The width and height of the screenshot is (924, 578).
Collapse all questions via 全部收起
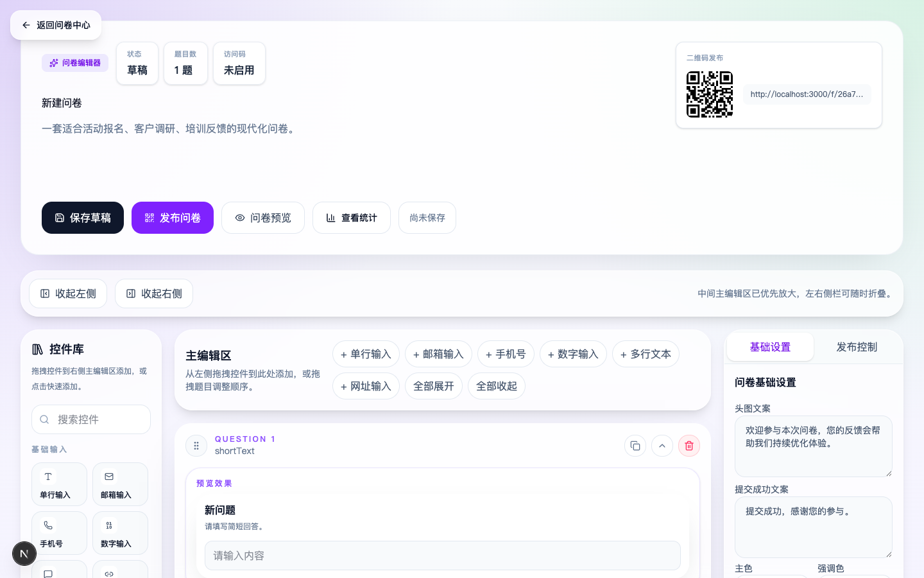(x=496, y=386)
